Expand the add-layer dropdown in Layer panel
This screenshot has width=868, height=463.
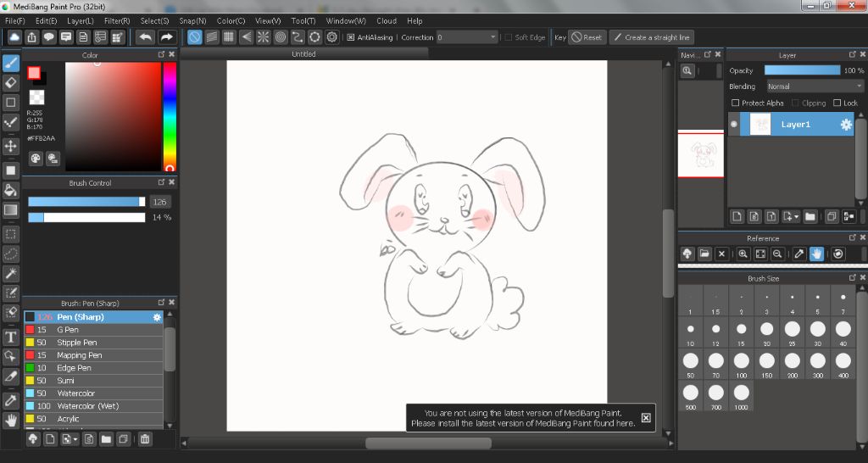click(797, 217)
